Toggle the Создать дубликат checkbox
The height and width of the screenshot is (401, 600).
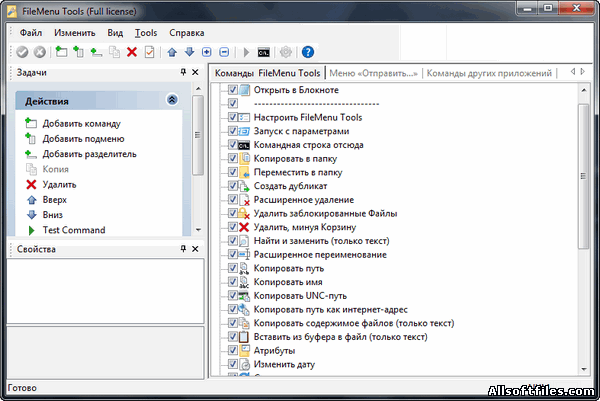(x=233, y=186)
